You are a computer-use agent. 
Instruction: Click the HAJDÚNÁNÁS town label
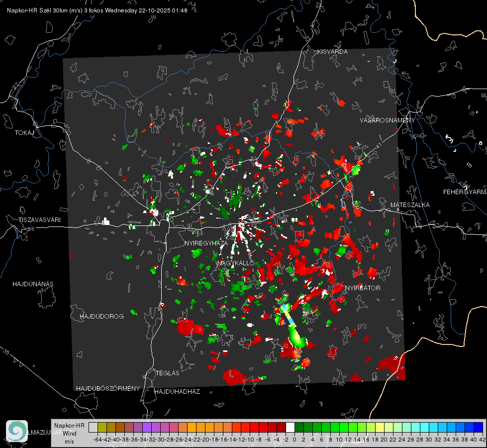pyautogui.click(x=33, y=284)
